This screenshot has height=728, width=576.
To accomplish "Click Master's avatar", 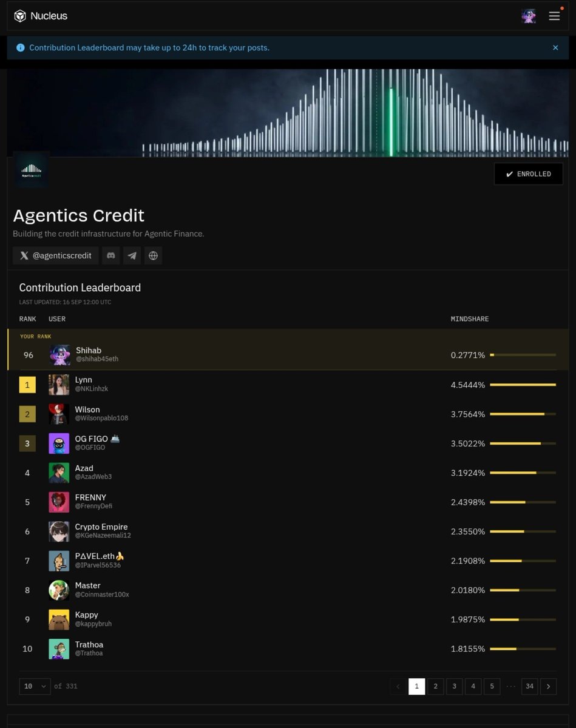I will pos(59,590).
